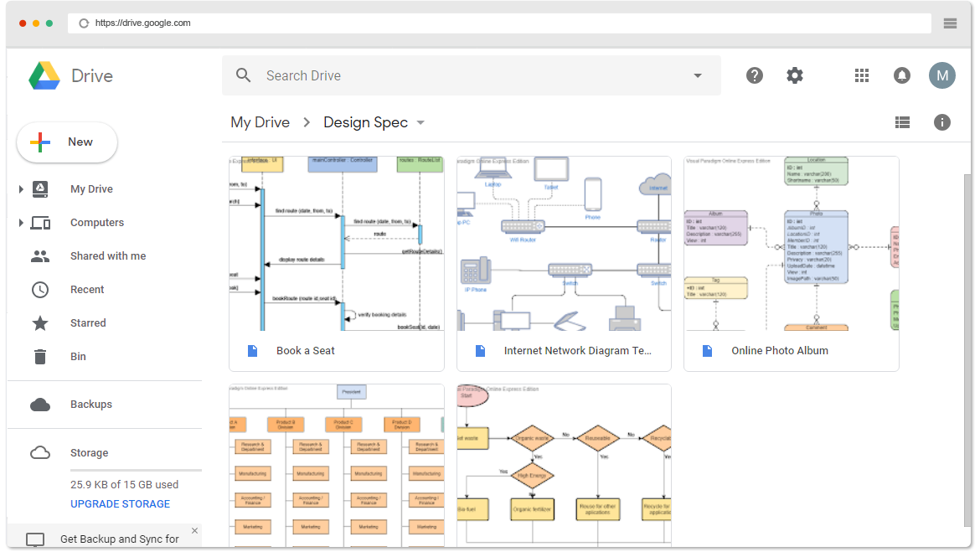Expand the My Drive tree
Screen dimensions: 980x557
(21, 188)
